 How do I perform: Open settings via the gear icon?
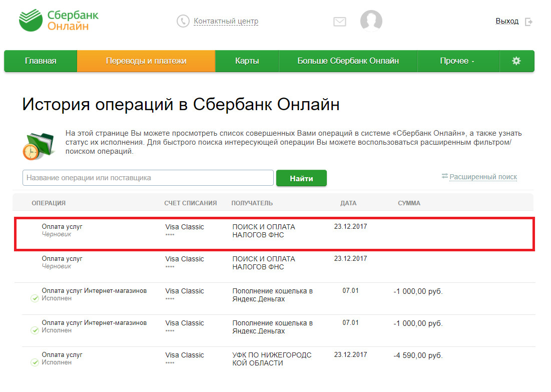(x=516, y=61)
